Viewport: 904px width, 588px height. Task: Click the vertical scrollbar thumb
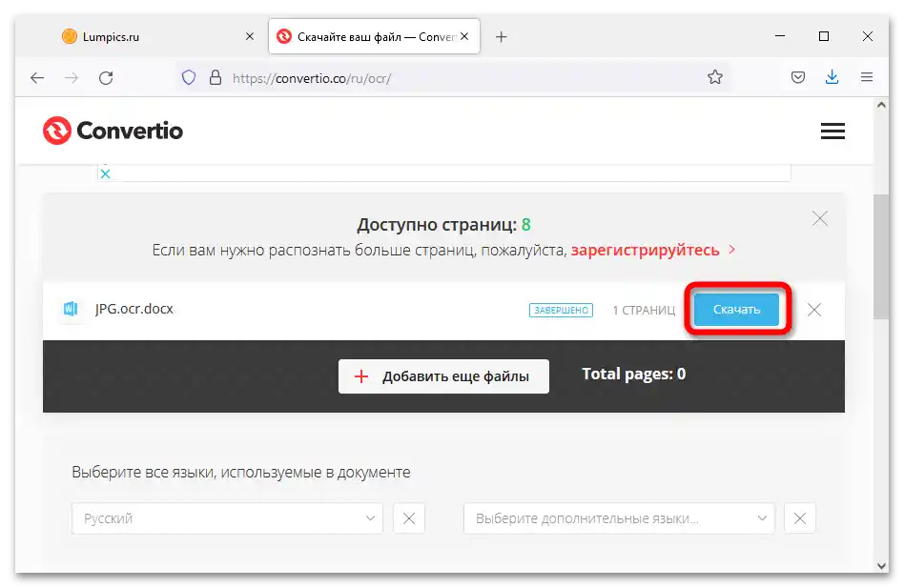point(881,256)
